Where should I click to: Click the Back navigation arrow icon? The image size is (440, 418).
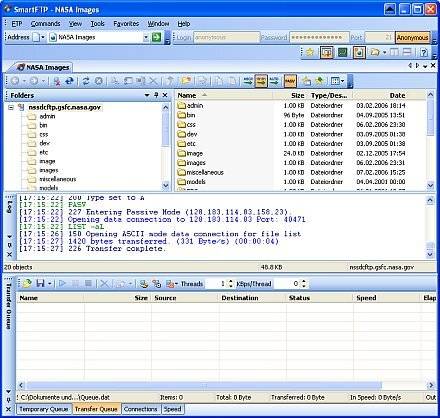[x=15, y=81]
